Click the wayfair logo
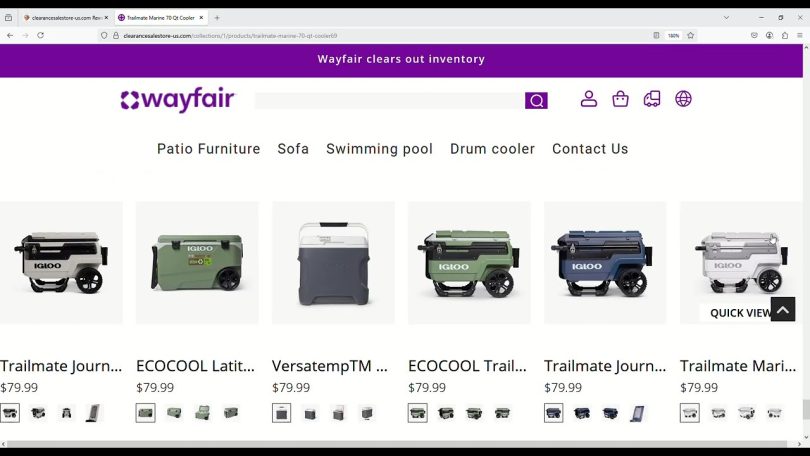This screenshot has width=810, height=456. pos(178,99)
